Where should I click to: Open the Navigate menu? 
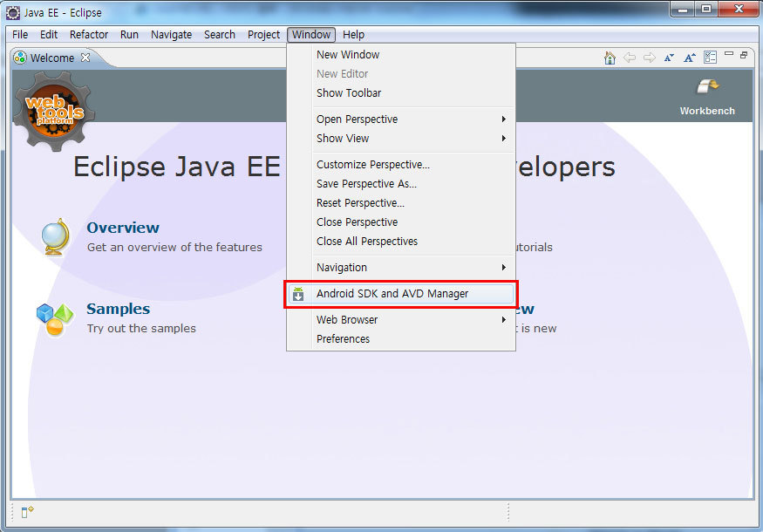[x=171, y=35]
